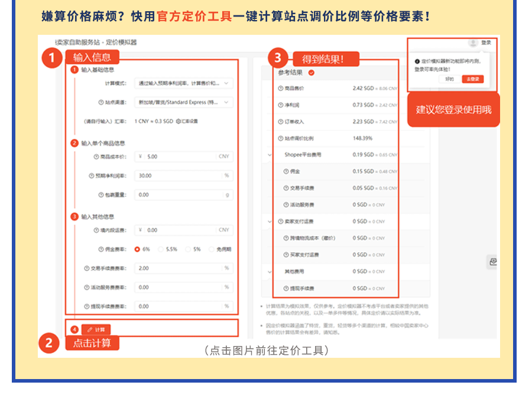Click the help icon next to 商品成本价
Image resolution: width=532 pixels, height=395 pixels.
[x=96, y=157]
